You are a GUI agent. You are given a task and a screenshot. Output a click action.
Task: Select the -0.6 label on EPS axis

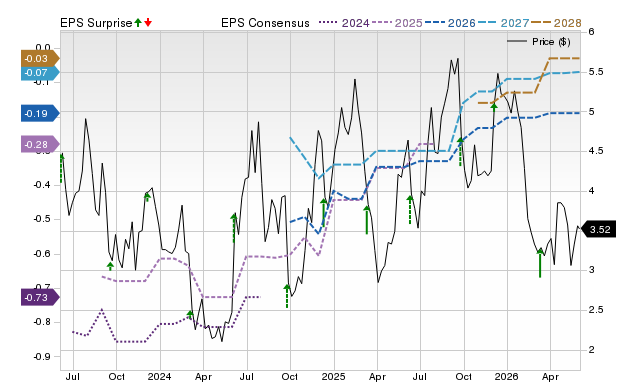[42, 254]
